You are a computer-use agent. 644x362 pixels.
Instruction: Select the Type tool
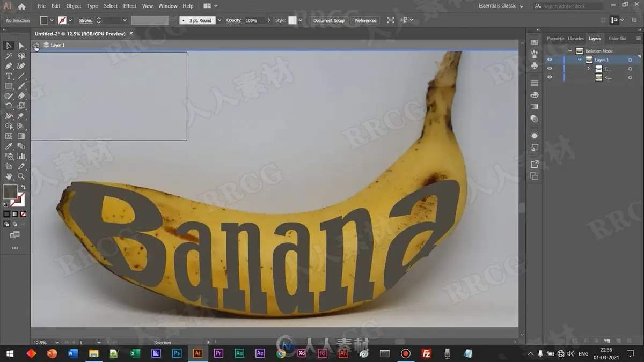pyautogui.click(x=9, y=76)
